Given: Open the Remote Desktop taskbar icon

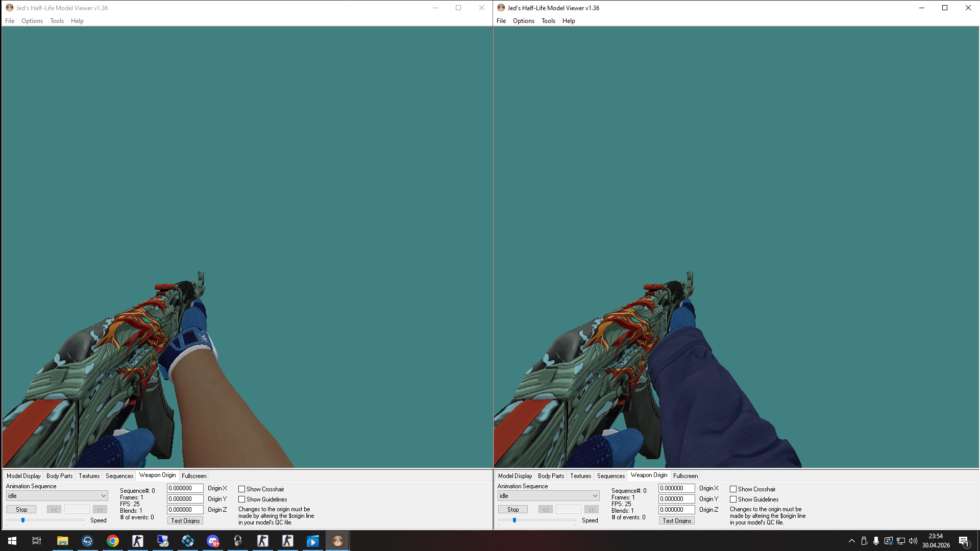Looking at the screenshot, I should [x=162, y=541].
